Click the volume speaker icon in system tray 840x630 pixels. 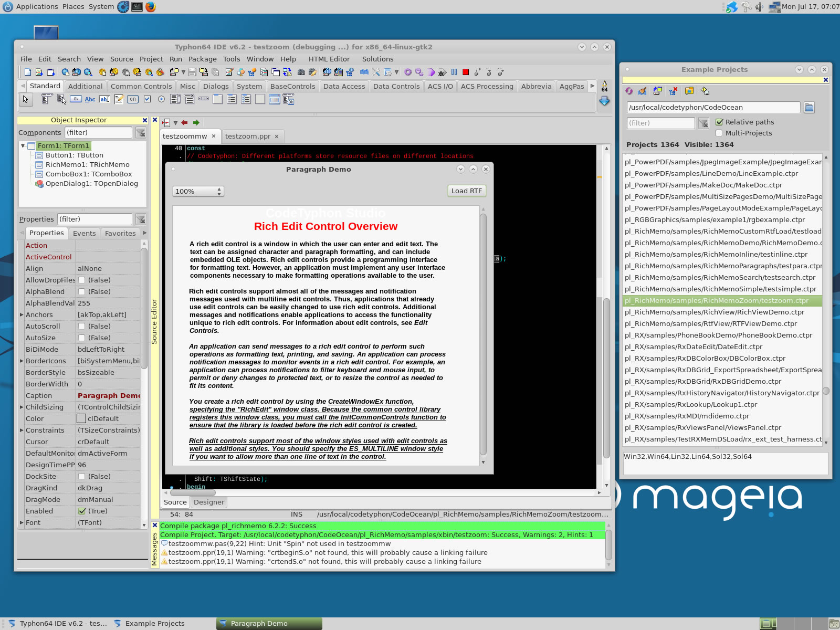coord(759,7)
